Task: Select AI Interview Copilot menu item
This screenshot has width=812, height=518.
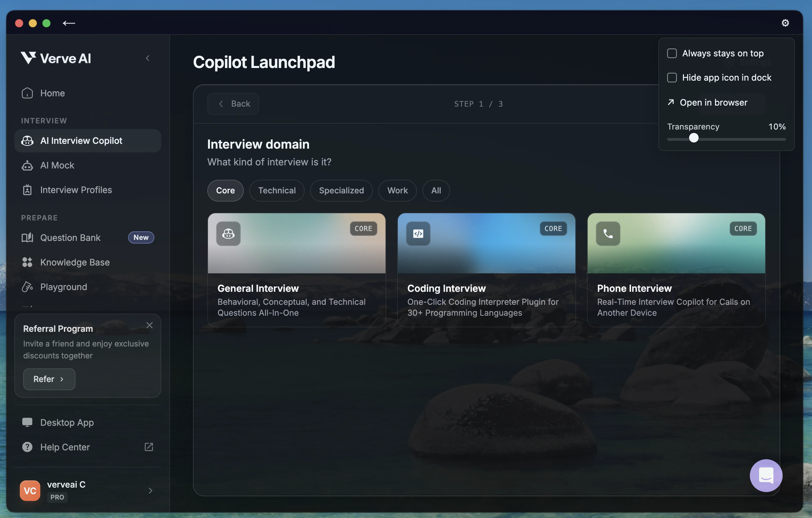Action: tap(87, 140)
